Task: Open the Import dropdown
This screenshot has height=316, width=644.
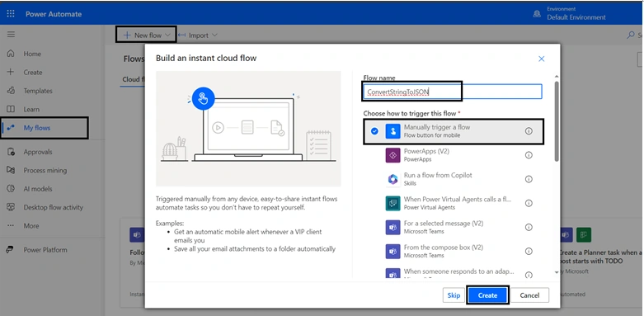Action: click(198, 35)
